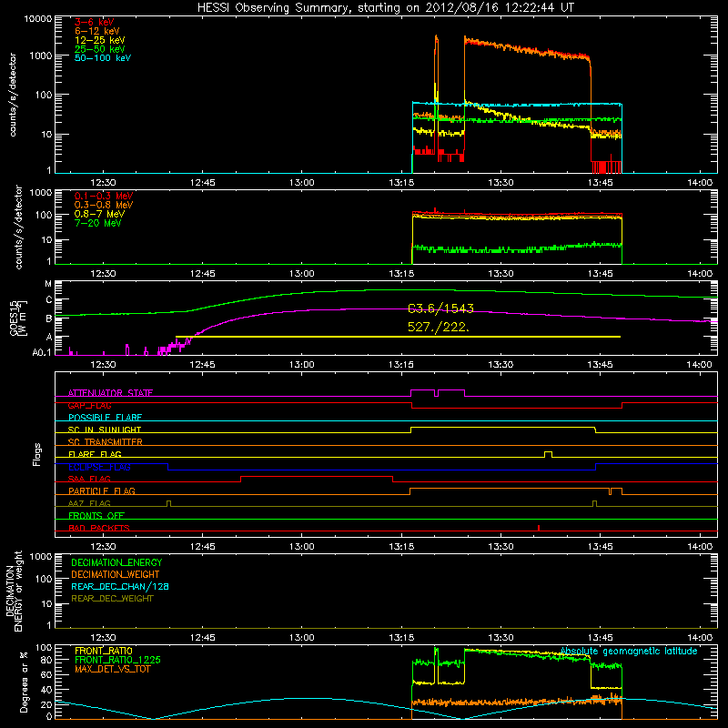728x728 pixels.
Task: Click the 0.1-0.3 MeV legend label
Action: (x=104, y=196)
